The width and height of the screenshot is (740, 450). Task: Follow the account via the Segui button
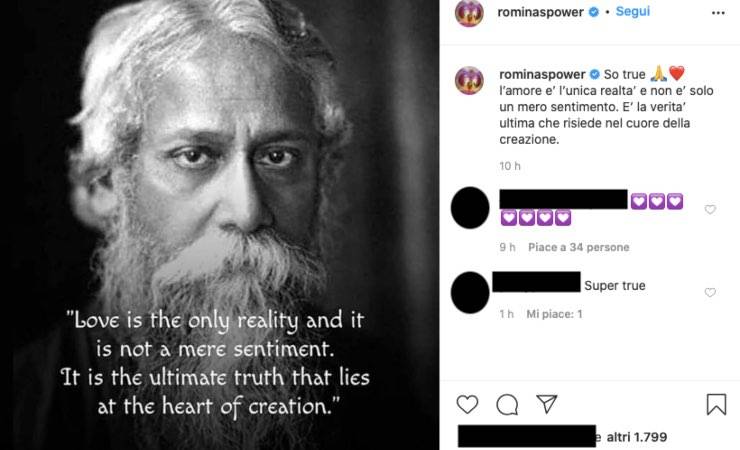click(x=633, y=12)
